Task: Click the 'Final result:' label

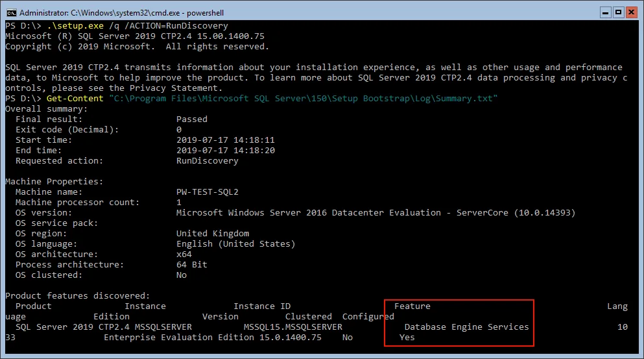Action: (49, 119)
